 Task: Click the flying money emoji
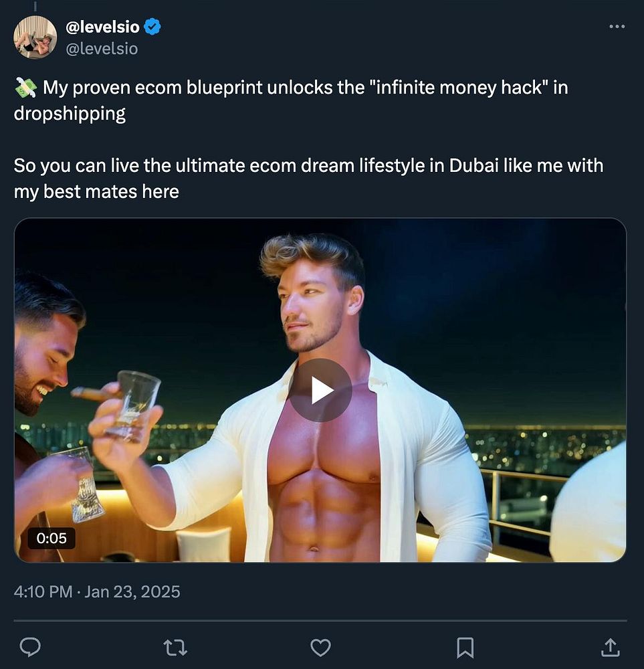[x=25, y=88]
